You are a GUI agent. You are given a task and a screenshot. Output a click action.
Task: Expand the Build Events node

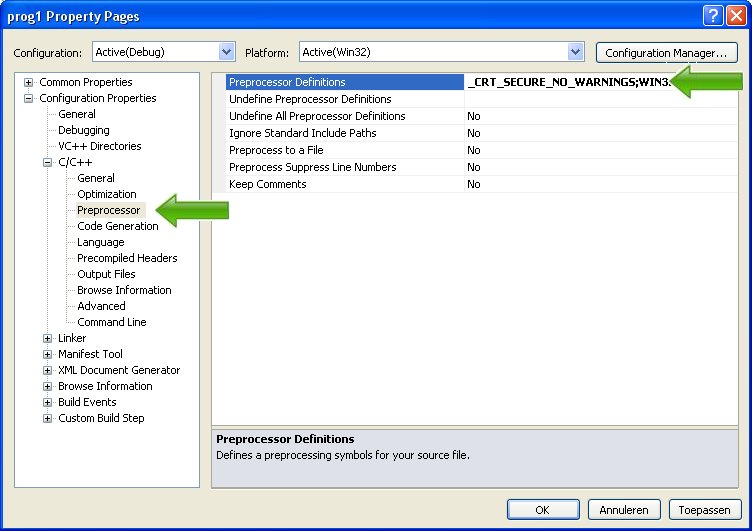coord(47,402)
